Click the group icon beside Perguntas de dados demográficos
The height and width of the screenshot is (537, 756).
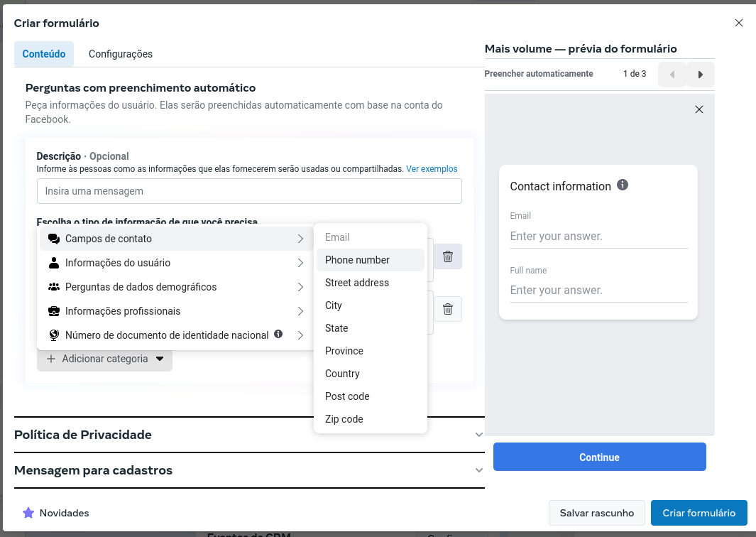pyautogui.click(x=54, y=287)
